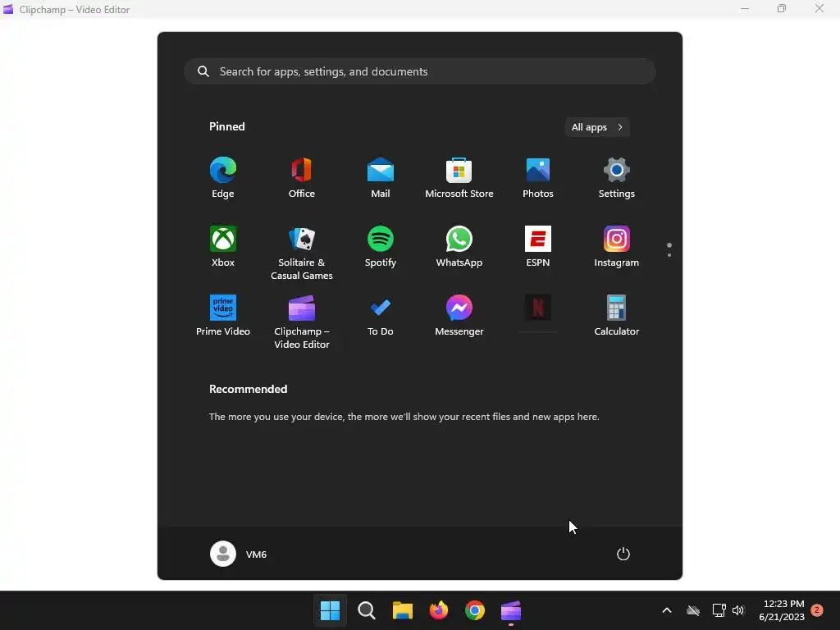Open Solitaire & Casual Games
This screenshot has width=840, height=630.
302,253
